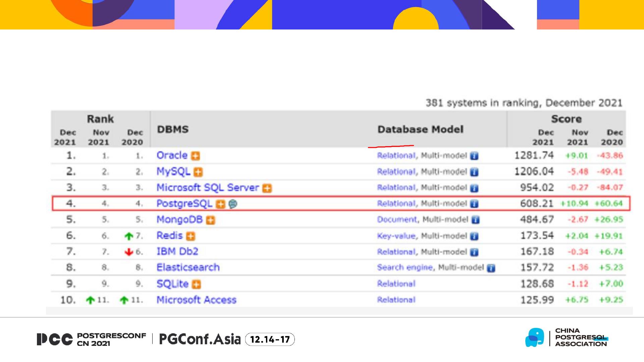Screen dimensions: 644x362
Task: Click PostgreSQL's +10.94 monthly change
Action: click(x=575, y=203)
